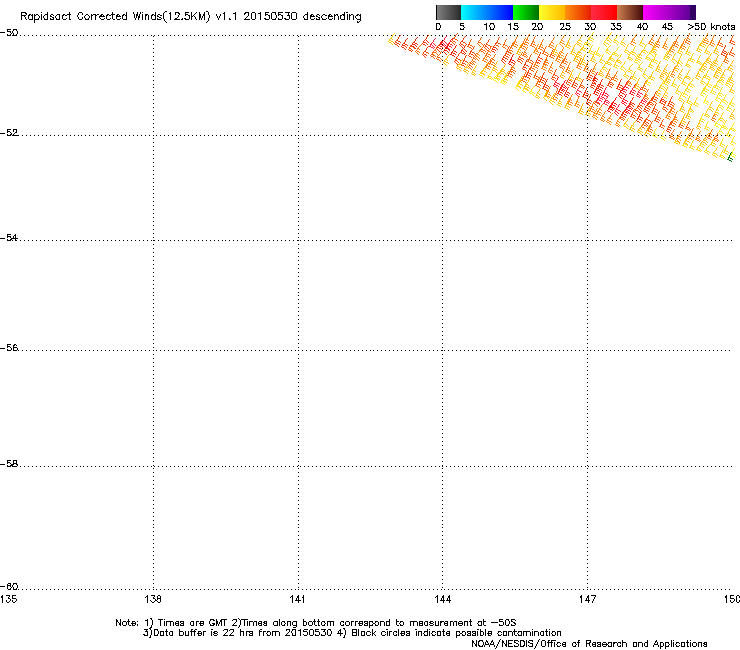
Task: Click the cyan-blue 5-15 knots color segment
Action: point(487,12)
